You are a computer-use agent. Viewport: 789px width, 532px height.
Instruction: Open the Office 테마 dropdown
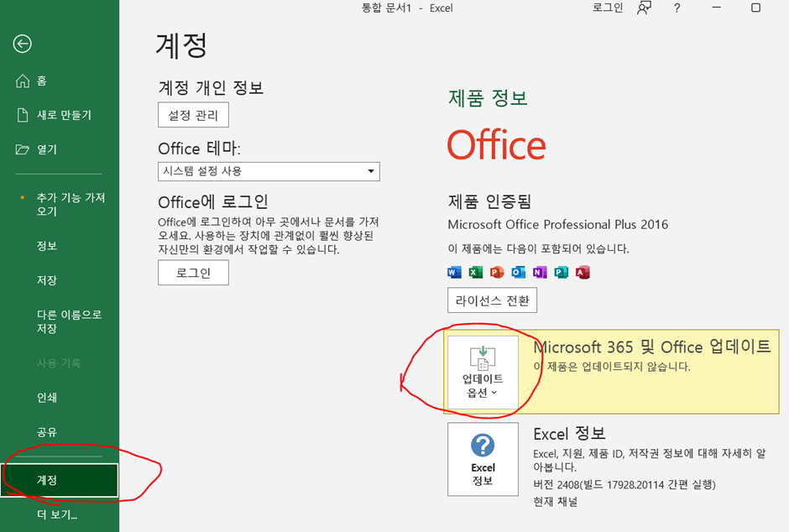click(x=269, y=171)
